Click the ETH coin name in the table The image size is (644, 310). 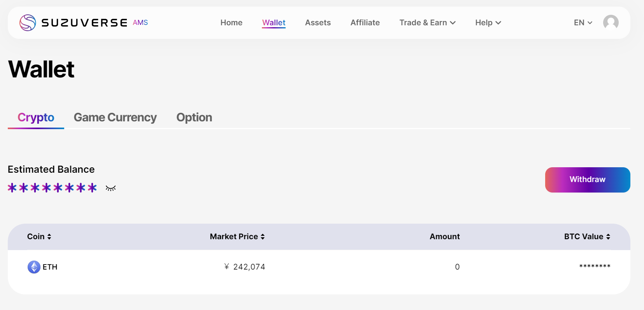(x=50, y=267)
